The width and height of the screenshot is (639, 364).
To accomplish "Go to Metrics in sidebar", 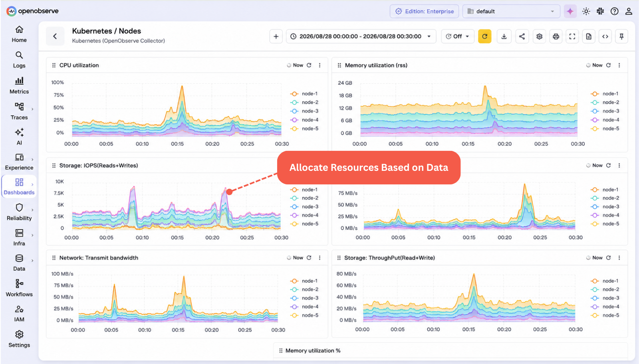I will (x=19, y=86).
